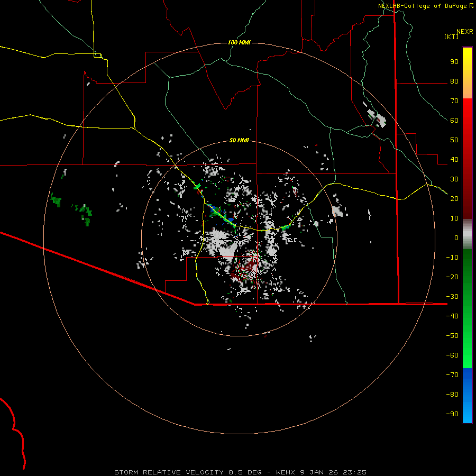
Task: Click the -30 value on color scale
Action: 452,296
